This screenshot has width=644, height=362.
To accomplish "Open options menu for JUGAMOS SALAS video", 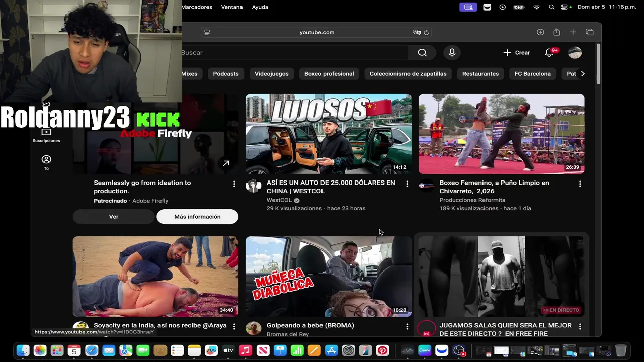I will click(x=580, y=327).
